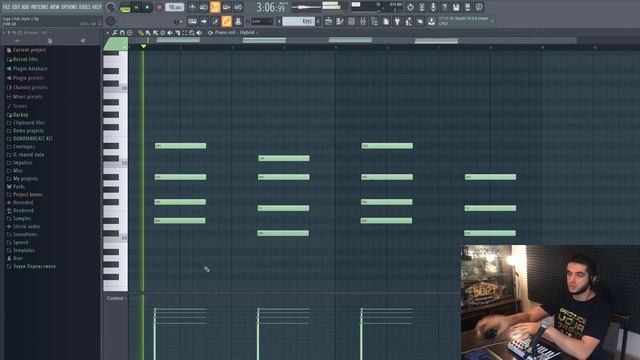Click the Save project disk icon
Screen dimensions: 640x360
pyautogui.click(x=456, y=7)
